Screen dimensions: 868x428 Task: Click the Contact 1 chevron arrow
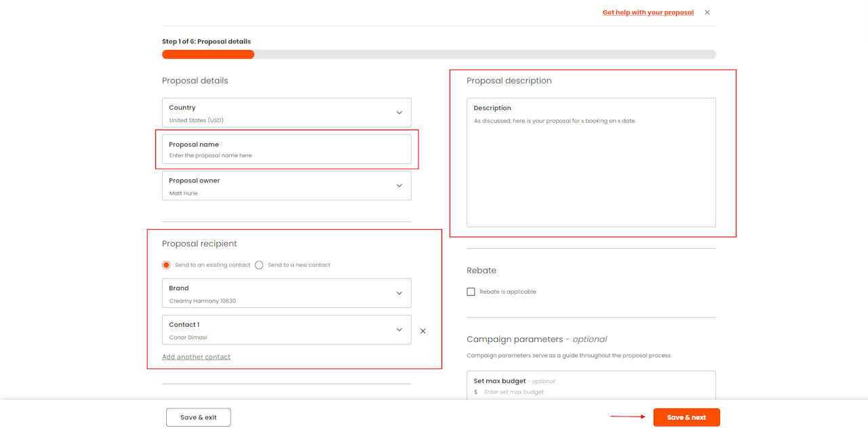[399, 330]
